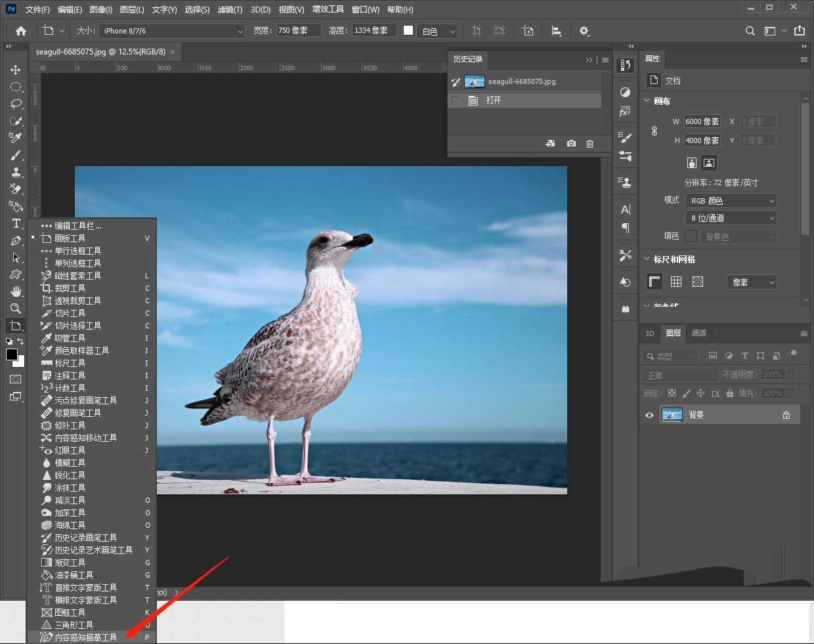Open the search magnifier at top right
814x644 pixels.
click(x=750, y=31)
